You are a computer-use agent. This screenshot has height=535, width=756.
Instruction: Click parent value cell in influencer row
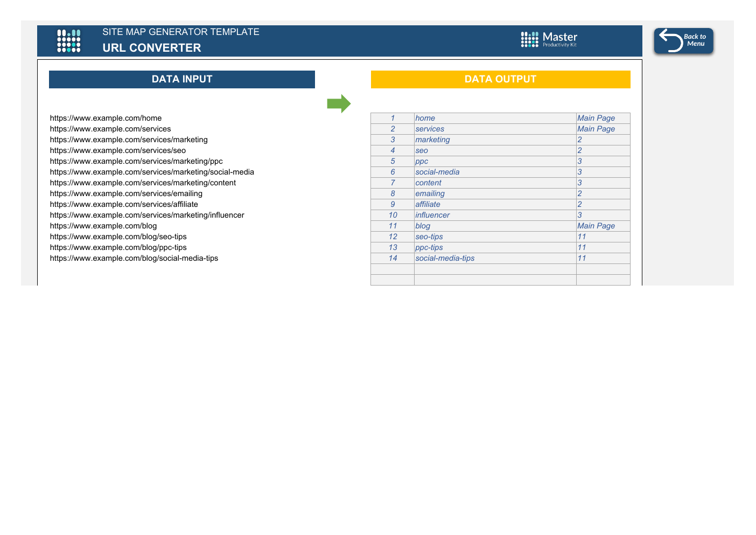pos(603,215)
